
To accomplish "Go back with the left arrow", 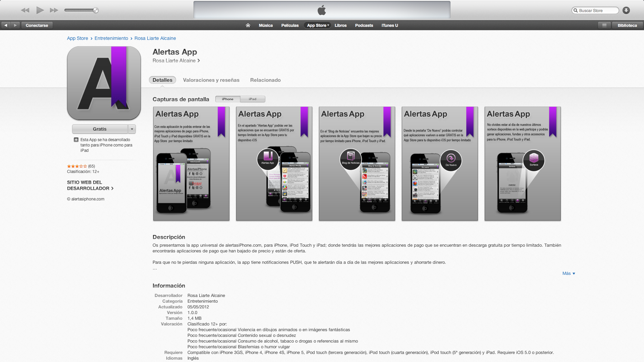I will [6, 25].
